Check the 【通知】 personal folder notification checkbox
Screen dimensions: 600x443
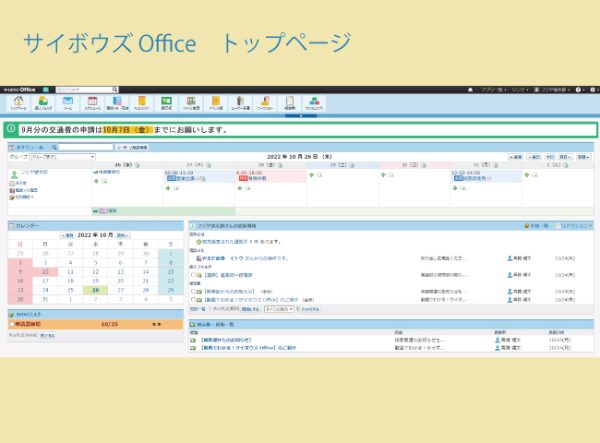(194, 275)
